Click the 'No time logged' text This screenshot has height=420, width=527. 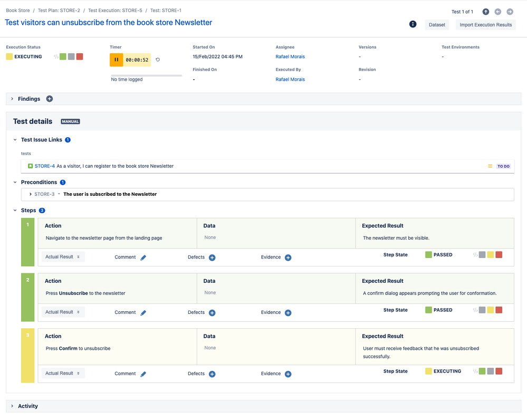[127, 79]
